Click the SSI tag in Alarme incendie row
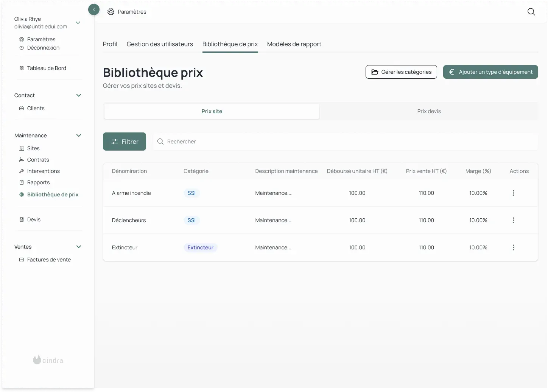Image resolution: width=548 pixels, height=392 pixels. (x=191, y=193)
